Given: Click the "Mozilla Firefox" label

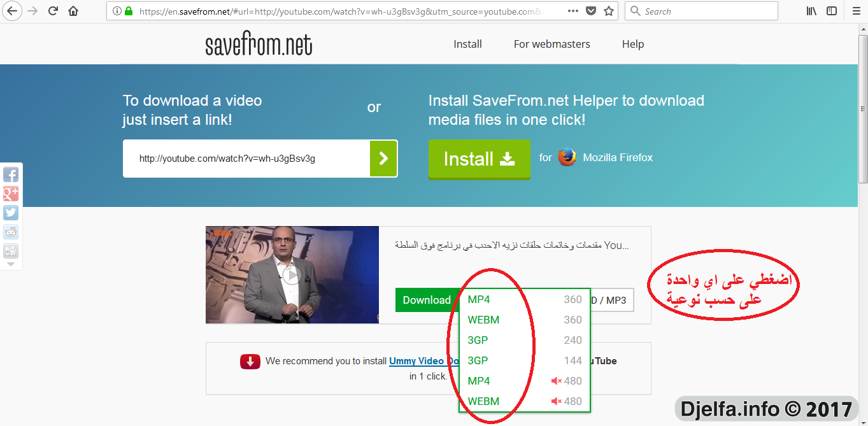Looking at the screenshot, I should point(618,157).
